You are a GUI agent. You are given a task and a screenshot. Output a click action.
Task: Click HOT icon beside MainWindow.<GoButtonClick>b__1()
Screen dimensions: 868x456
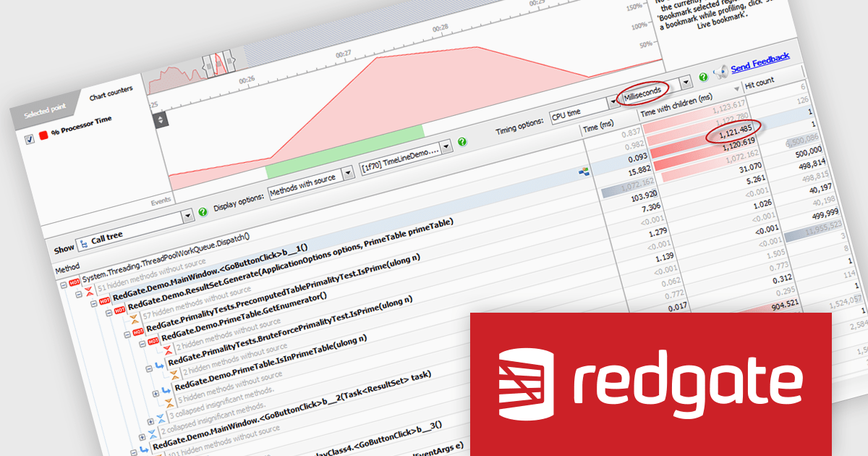[105, 300]
